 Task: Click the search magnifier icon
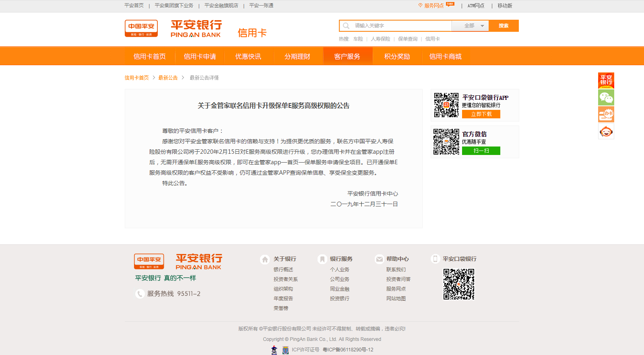coord(346,26)
